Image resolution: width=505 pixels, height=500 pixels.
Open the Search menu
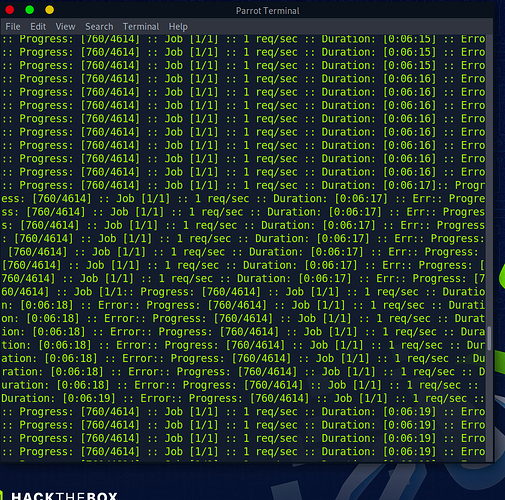pyautogui.click(x=99, y=27)
